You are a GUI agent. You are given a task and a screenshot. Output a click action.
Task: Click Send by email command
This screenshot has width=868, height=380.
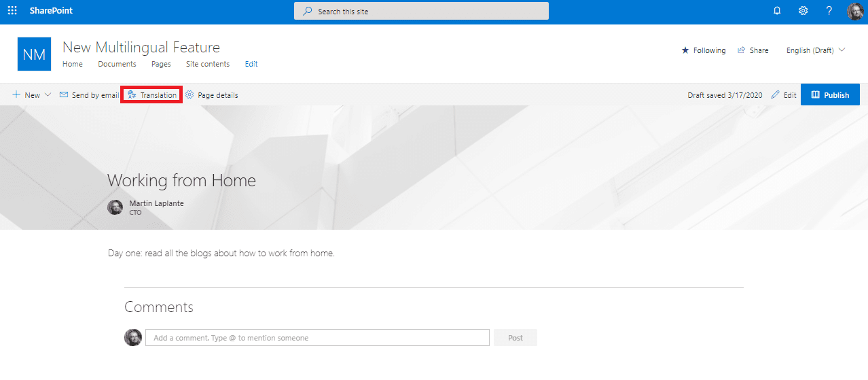click(x=89, y=95)
